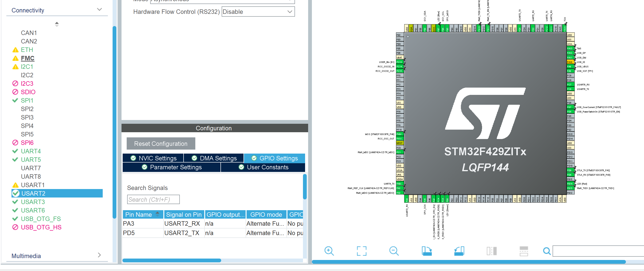Image resolution: width=644 pixels, height=271 pixels.
Task: Click the PA13 TMS pin
Action: click(570, 48)
